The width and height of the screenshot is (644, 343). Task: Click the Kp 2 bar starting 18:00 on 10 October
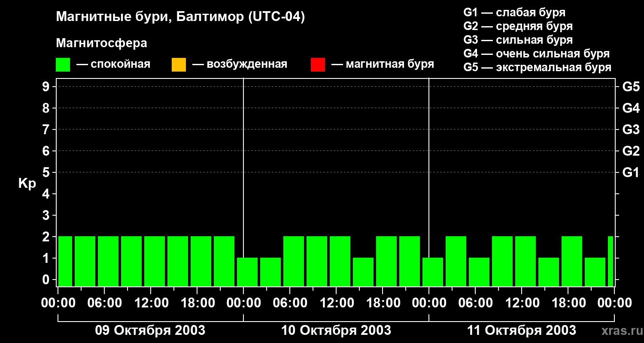pyautogui.click(x=386, y=261)
